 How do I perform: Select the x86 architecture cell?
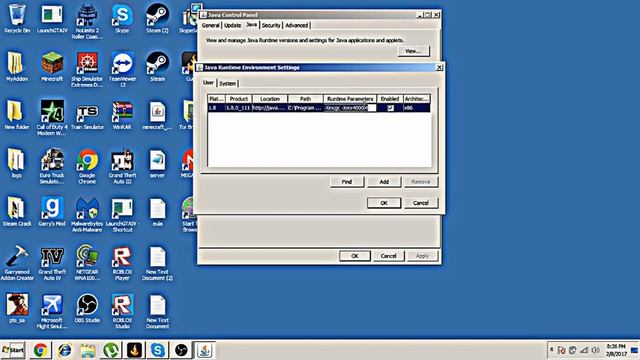[416, 108]
